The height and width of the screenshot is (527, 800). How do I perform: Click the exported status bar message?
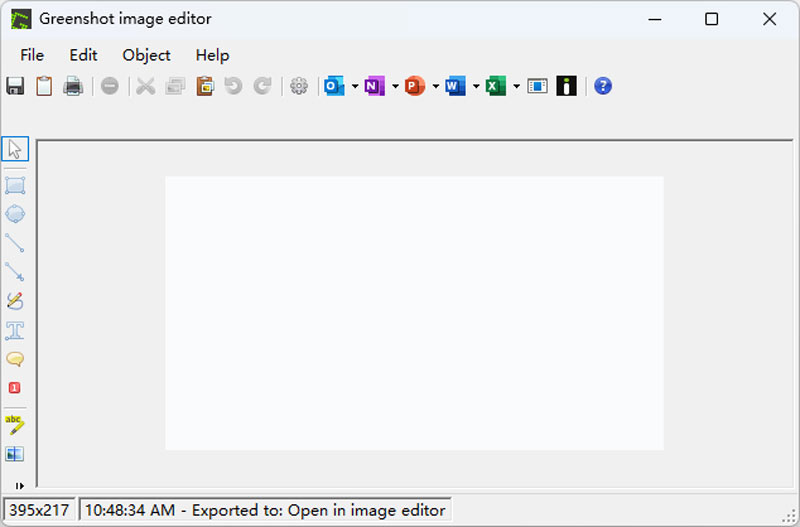[265, 510]
